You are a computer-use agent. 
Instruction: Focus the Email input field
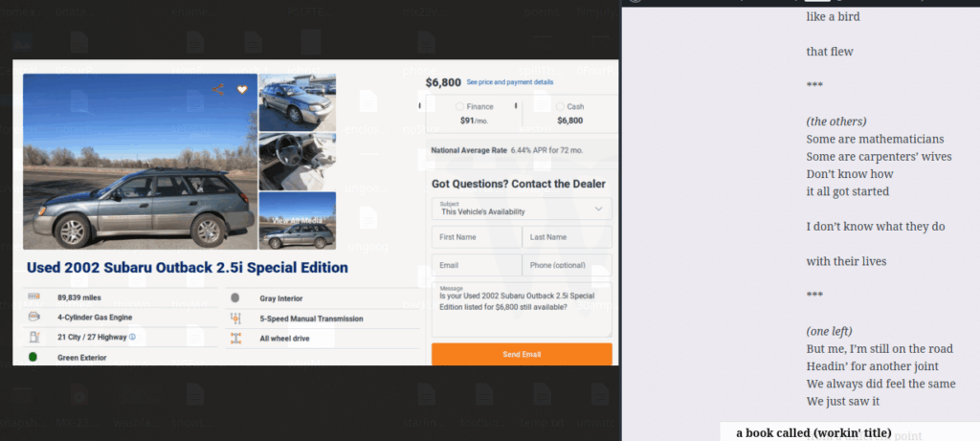click(477, 265)
